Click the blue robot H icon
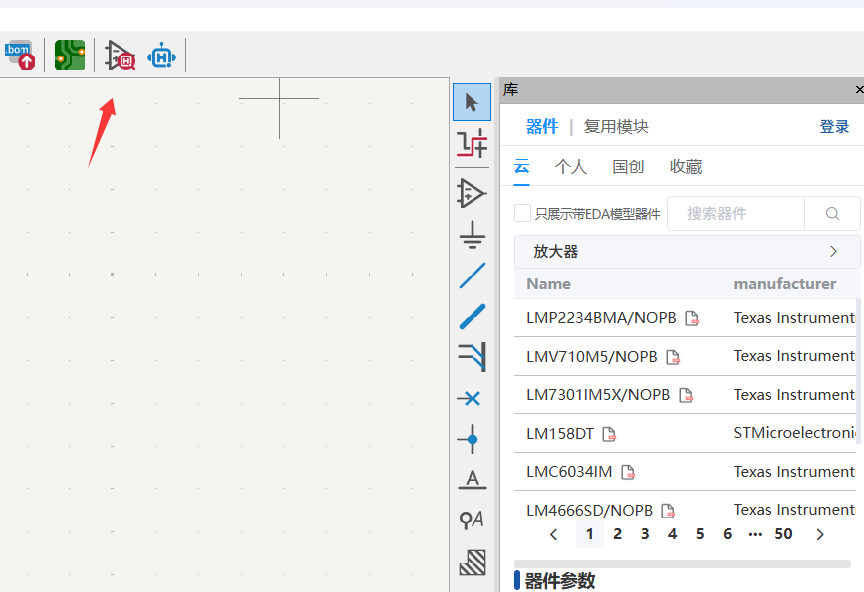This screenshot has width=864, height=592. click(161, 56)
